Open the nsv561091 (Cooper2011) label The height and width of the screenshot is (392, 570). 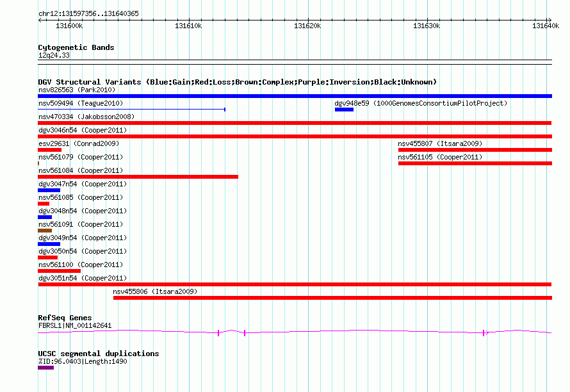click(81, 224)
